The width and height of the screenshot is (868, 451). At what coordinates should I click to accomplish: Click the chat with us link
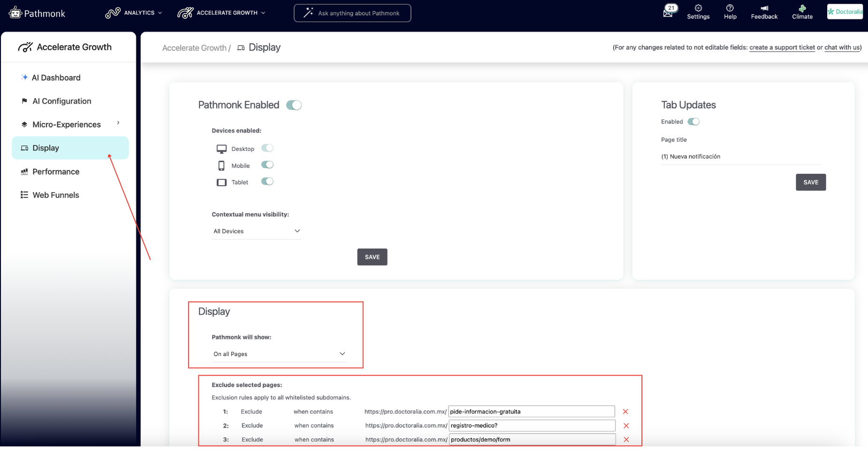click(842, 47)
